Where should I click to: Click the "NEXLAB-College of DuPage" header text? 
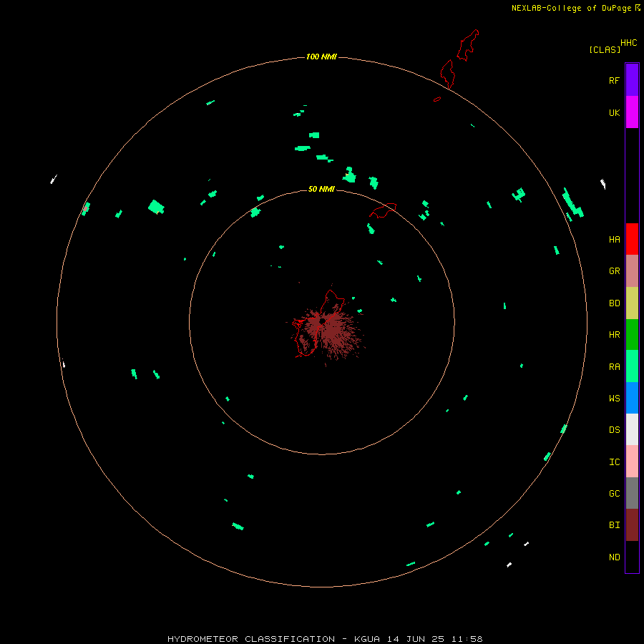pyautogui.click(x=571, y=8)
